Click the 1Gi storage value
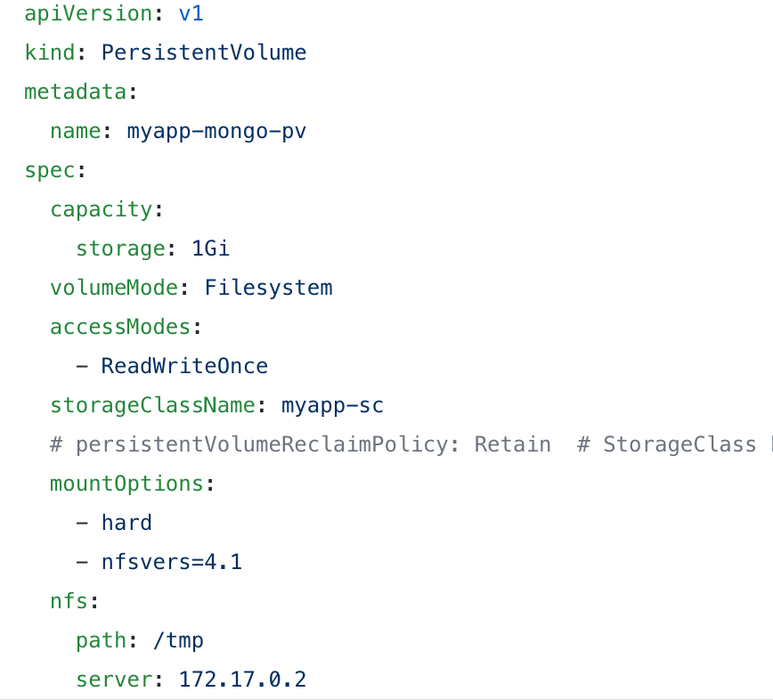The height and width of the screenshot is (700, 773). coord(211,248)
